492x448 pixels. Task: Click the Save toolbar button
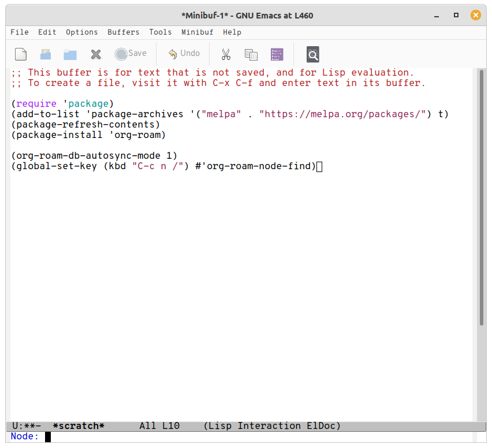(x=131, y=54)
